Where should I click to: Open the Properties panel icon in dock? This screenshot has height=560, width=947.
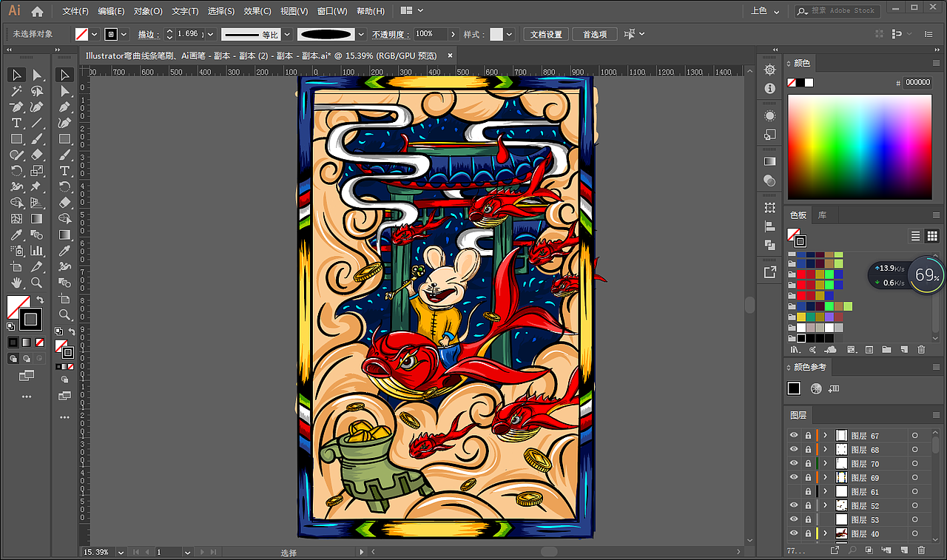(x=770, y=70)
